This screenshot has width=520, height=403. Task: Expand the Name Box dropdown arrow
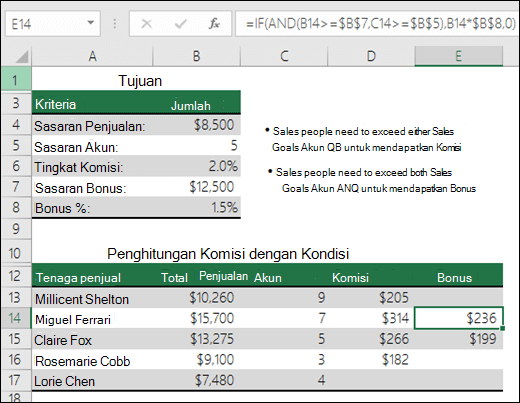coord(90,23)
